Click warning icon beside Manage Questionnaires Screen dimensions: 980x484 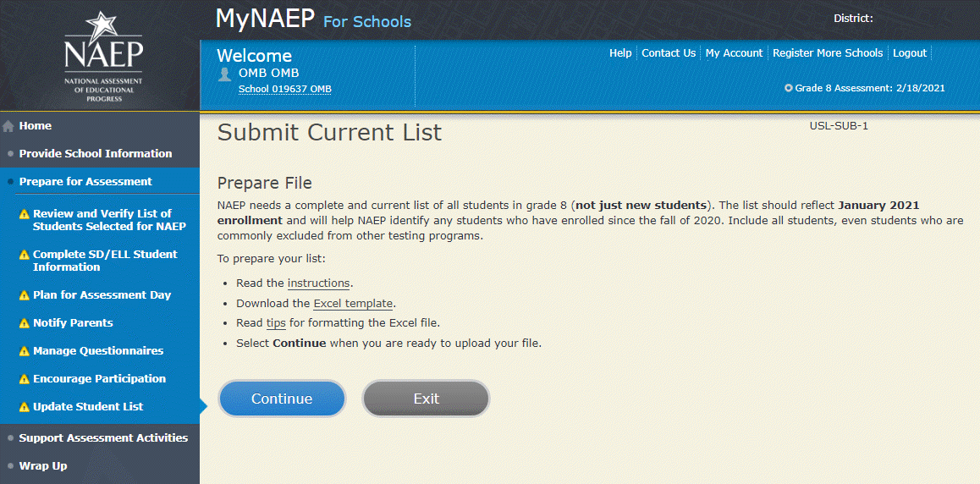coord(25,351)
